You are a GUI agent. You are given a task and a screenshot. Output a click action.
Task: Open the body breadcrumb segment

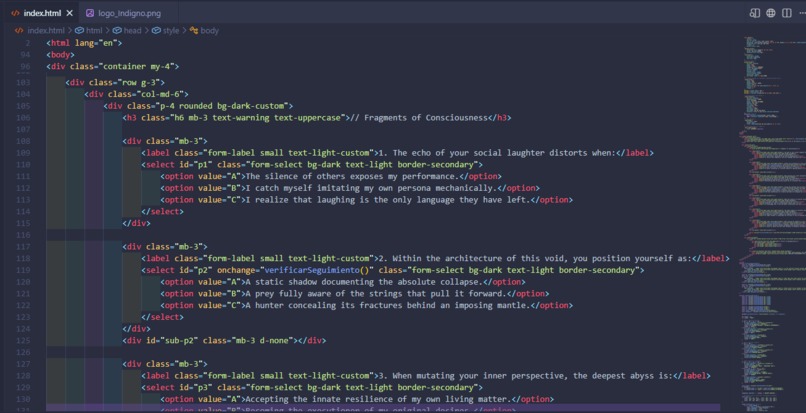coord(209,31)
